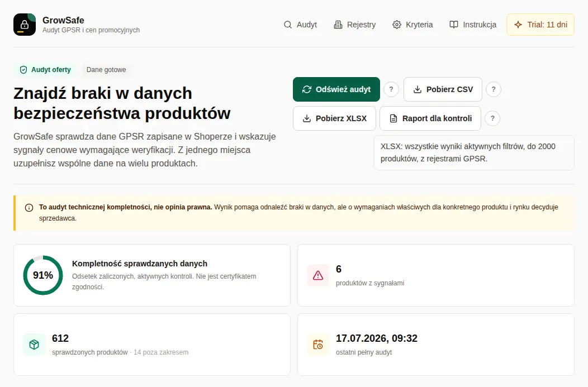Viewport: 588px width, 387px height.
Task: Click the "Audyt GPSR i cen promocyjnych" subtitle
Action: [x=91, y=30]
